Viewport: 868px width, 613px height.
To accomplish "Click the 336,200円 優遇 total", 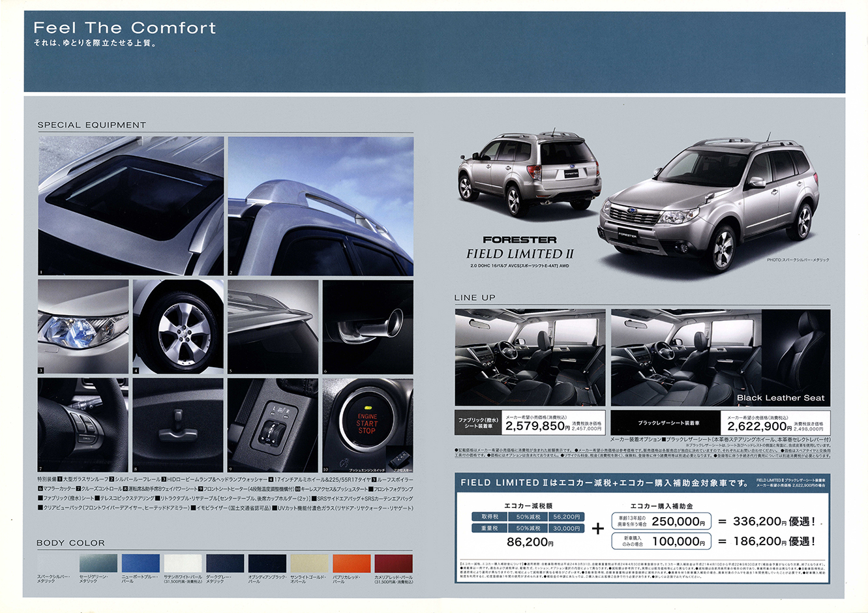I will [x=774, y=522].
